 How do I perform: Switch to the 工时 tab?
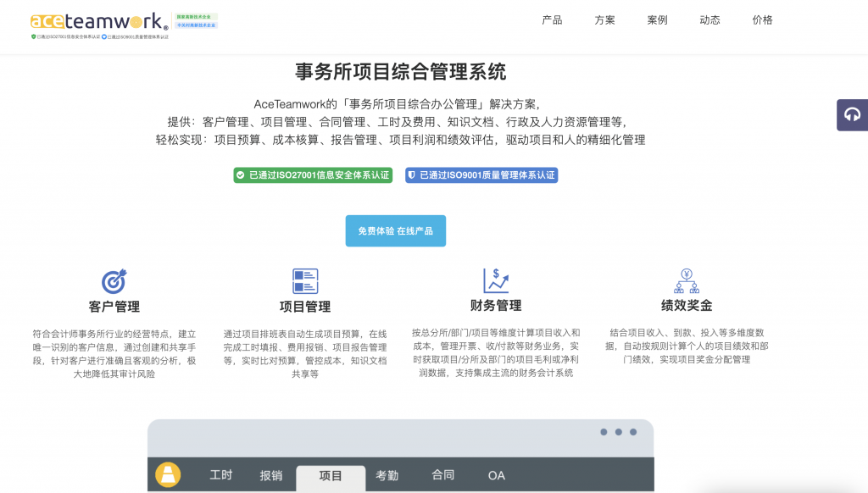[221, 474]
